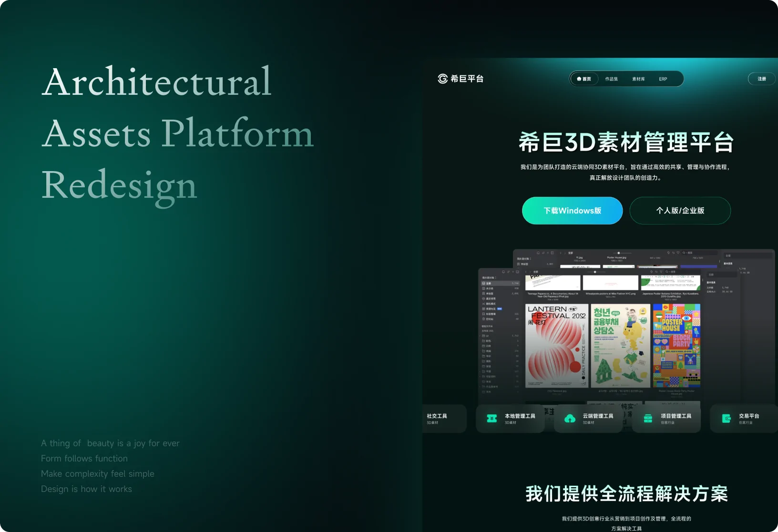This screenshot has height=532, width=778.
Task: Adjust thumbnail size slider in rear asset window
Action: 618,253
